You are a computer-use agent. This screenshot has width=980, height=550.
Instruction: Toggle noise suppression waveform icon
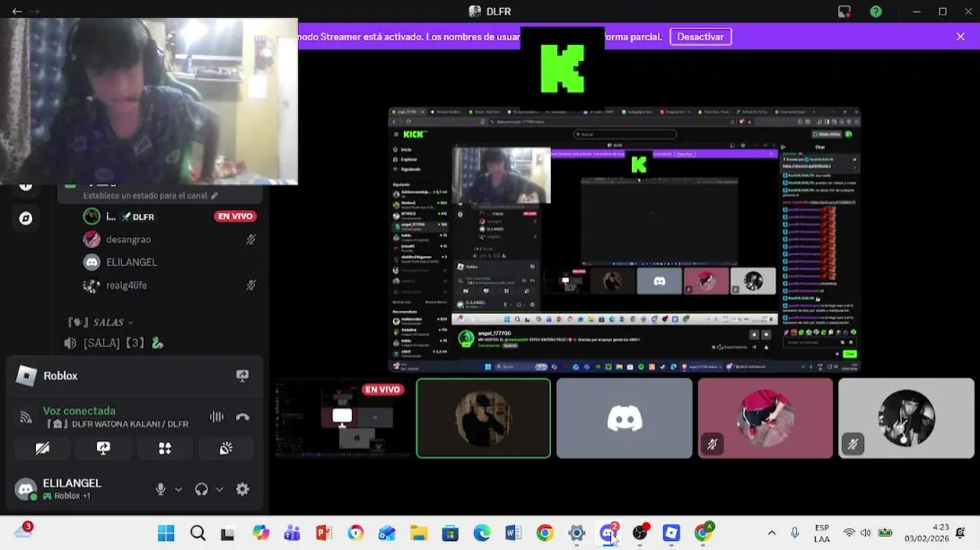217,417
